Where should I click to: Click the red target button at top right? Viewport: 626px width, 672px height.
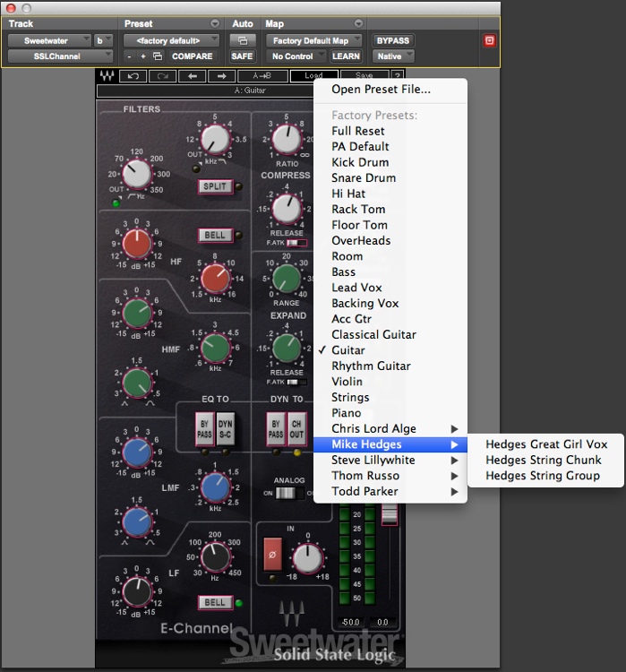pos(489,40)
